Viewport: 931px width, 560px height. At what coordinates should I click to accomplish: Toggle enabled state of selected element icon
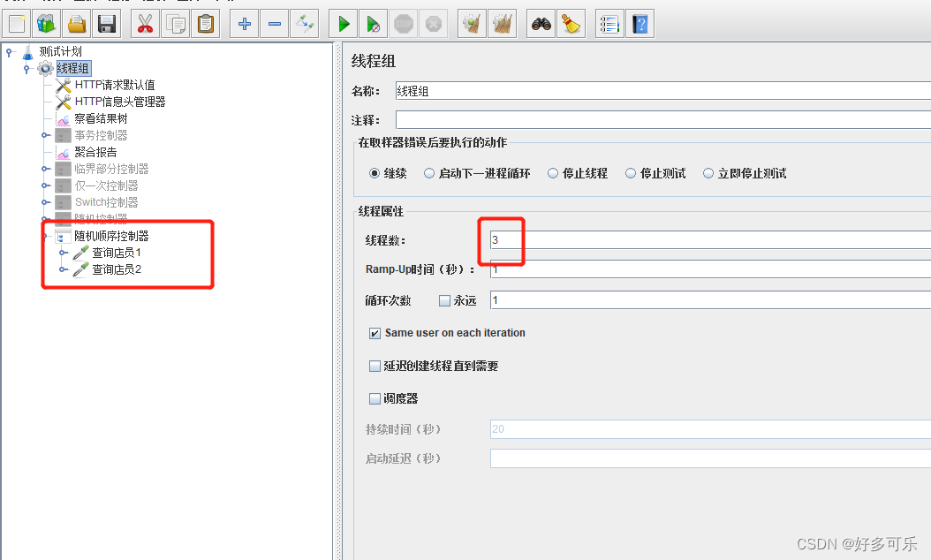305,25
